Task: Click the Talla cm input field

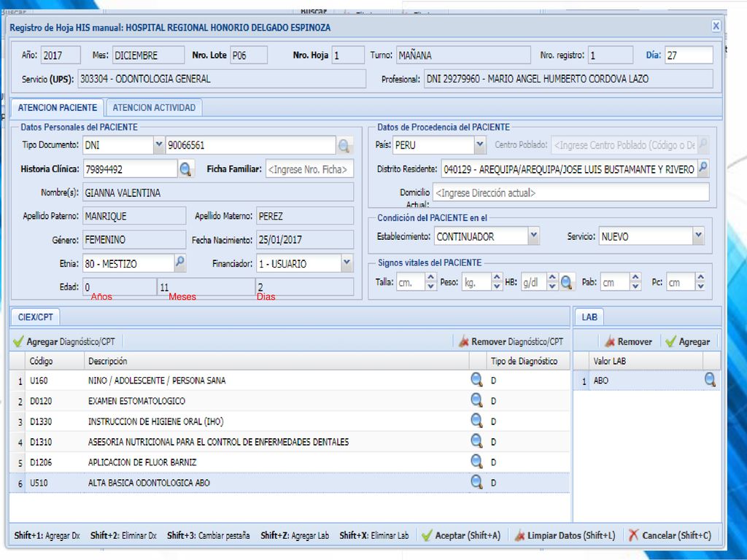Action: (411, 282)
